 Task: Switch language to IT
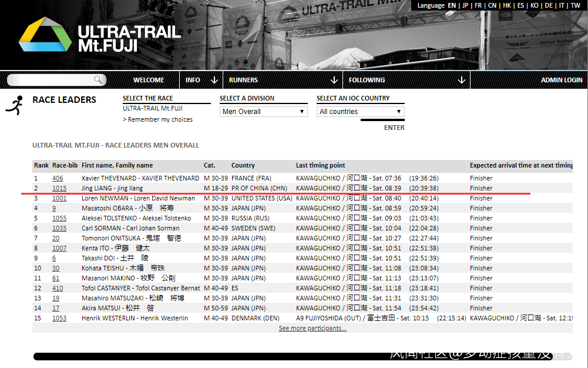[562, 5]
